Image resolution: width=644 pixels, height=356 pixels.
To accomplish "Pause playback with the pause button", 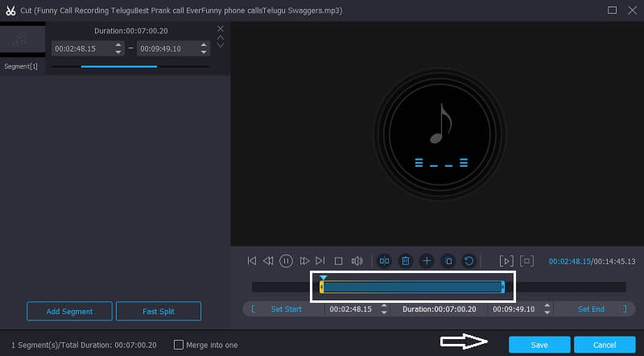I will point(286,261).
